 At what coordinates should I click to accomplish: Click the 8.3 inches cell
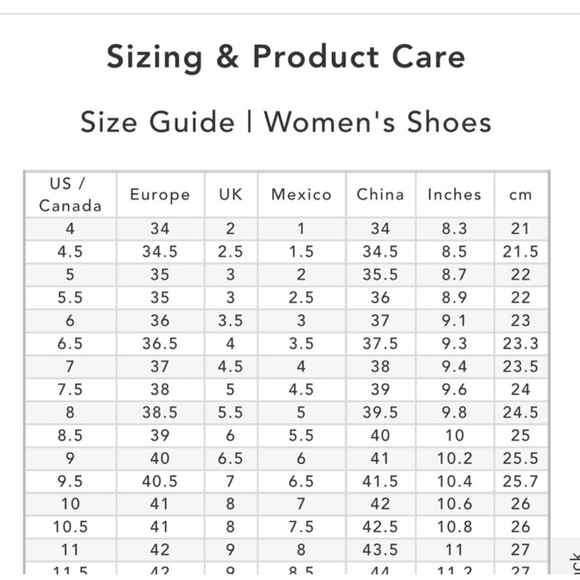pos(454,229)
